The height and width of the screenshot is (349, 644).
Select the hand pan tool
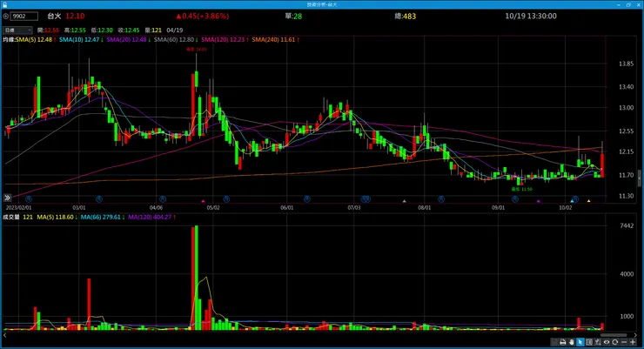coord(571,342)
